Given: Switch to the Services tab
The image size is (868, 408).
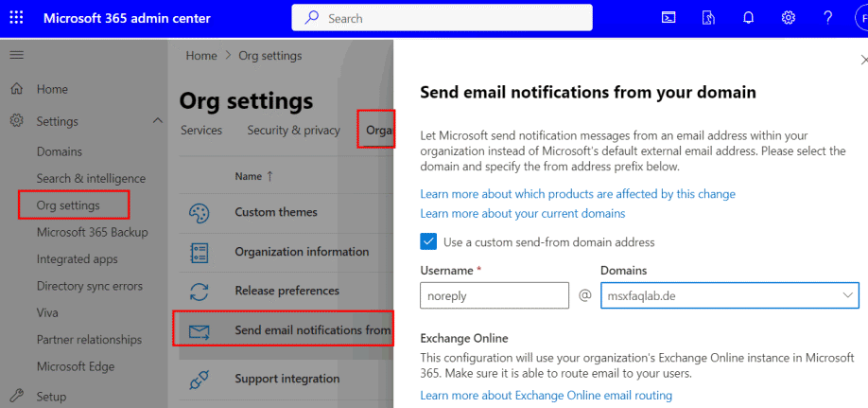Looking at the screenshot, I should 201,131.
